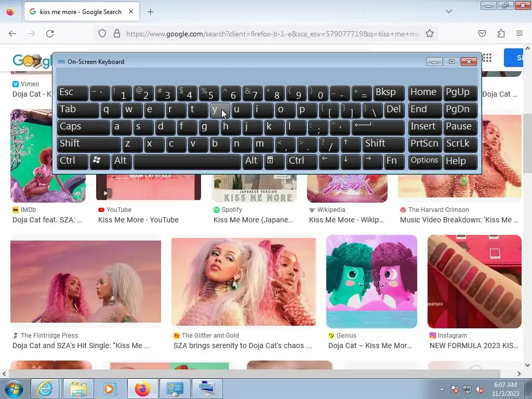The image size is (532, 399).
Task: Tap the PrtScn key
Action: [x=425, y=144]
